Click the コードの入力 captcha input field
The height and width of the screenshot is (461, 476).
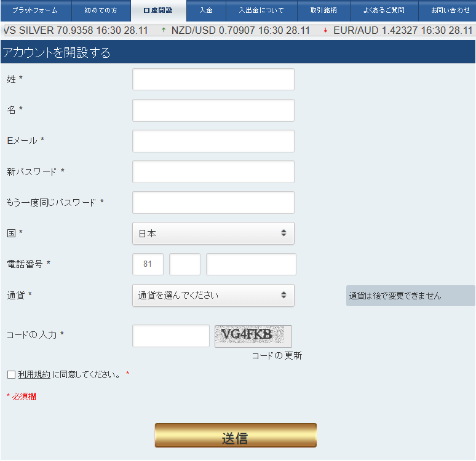click(x=171, y=336)
